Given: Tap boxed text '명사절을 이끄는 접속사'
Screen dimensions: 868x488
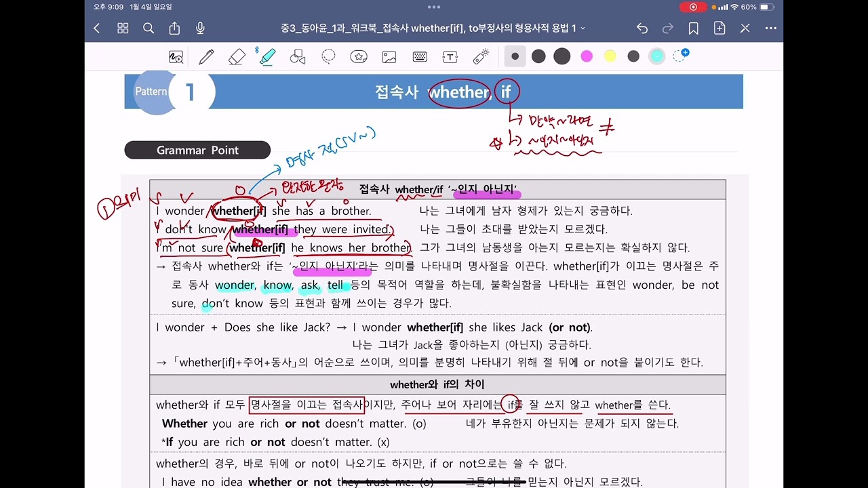Looking at the screenshot, I should (x=307, y=405).
